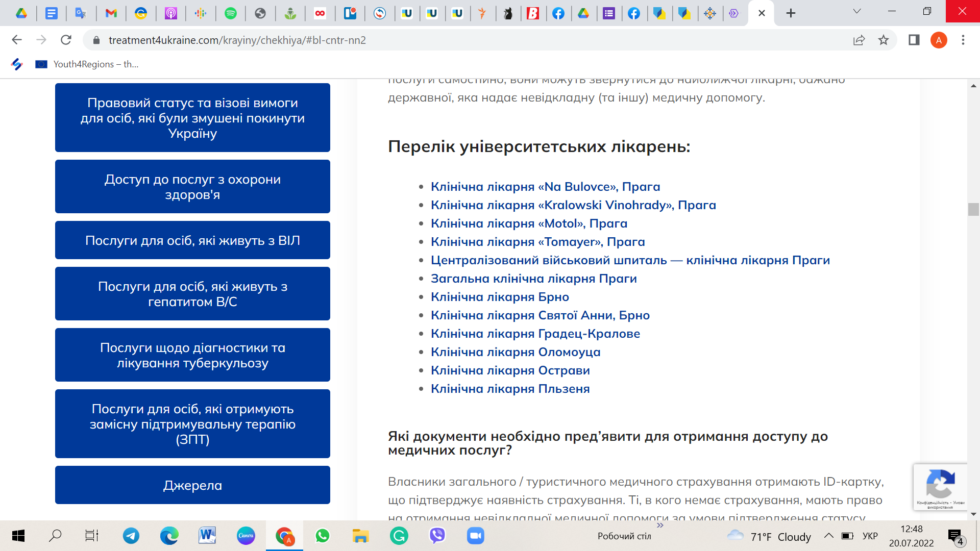
Task: Open 'Доступ до послуг з охорони здоров'я'
Action: 192,187
